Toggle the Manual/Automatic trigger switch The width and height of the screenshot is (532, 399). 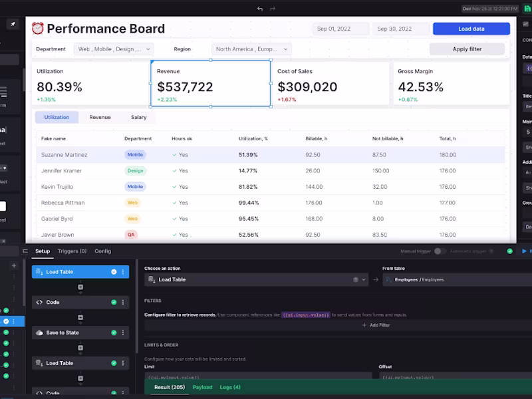pos(440,251)
